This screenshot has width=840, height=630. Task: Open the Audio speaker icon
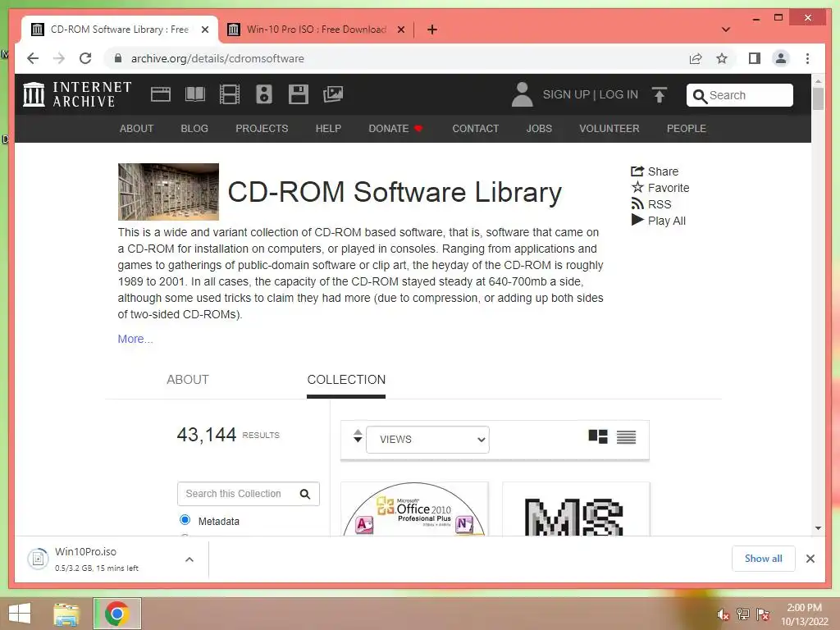[264, 94]
